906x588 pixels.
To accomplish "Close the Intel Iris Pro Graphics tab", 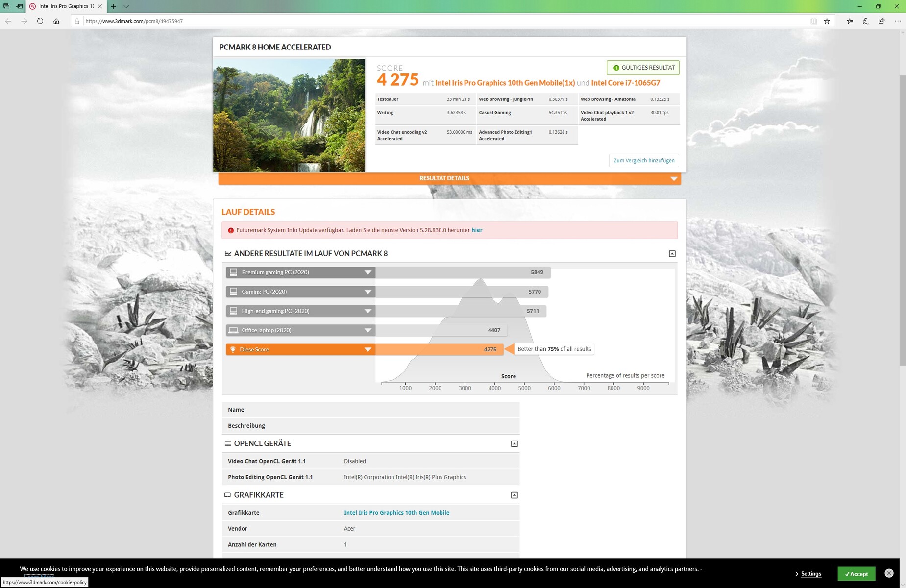I will (100, 6).
